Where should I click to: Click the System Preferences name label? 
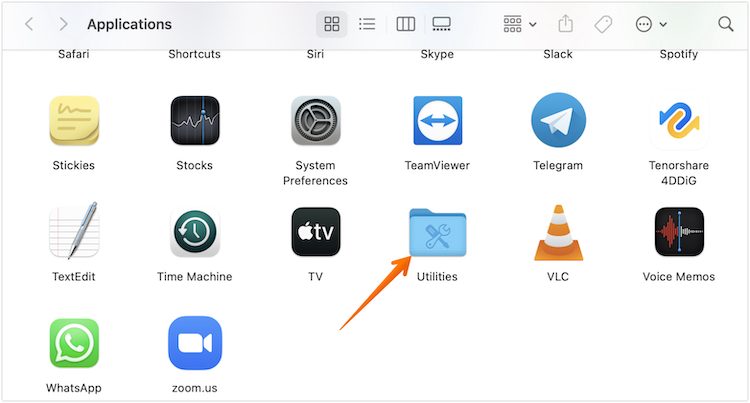[x=315, y=173]
